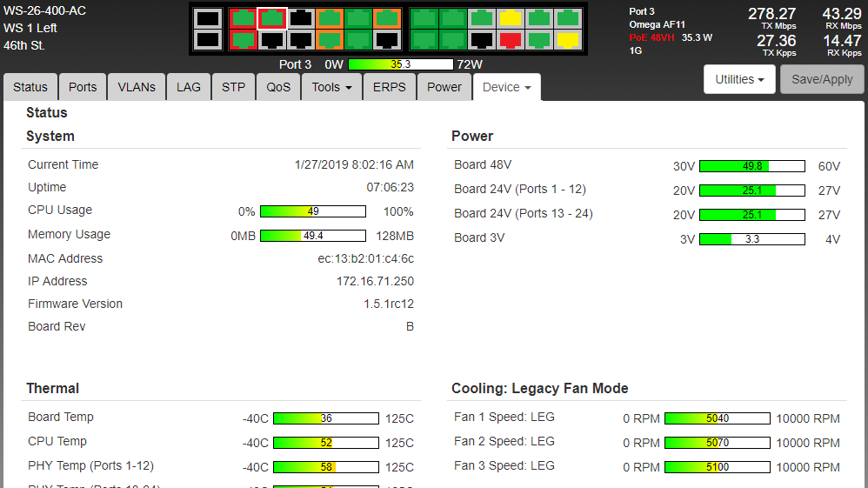Viewport: 868px width, 488px height.
Task: Click the CPU Usage progress bar
Action: (x=312, y=211)
